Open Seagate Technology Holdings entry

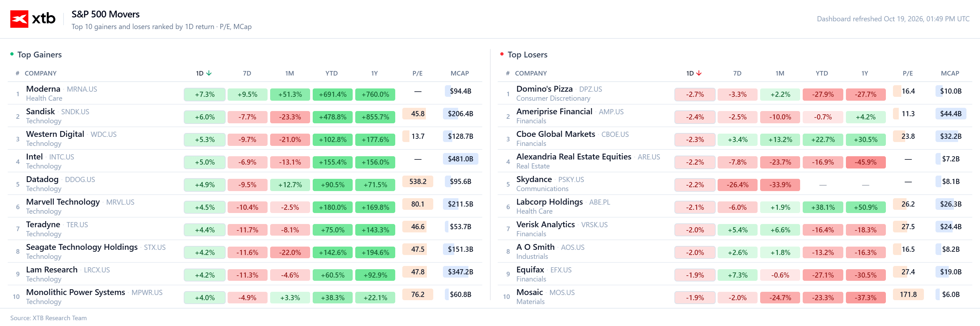tap(82, 247)
